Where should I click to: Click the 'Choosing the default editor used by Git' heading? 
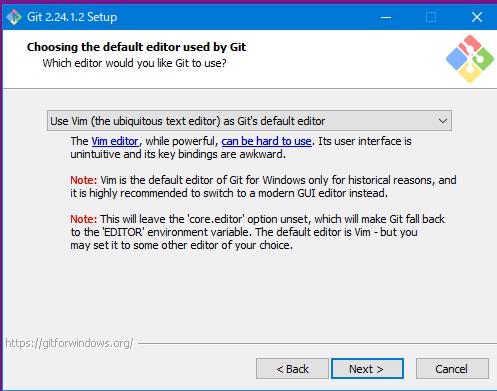136,47
